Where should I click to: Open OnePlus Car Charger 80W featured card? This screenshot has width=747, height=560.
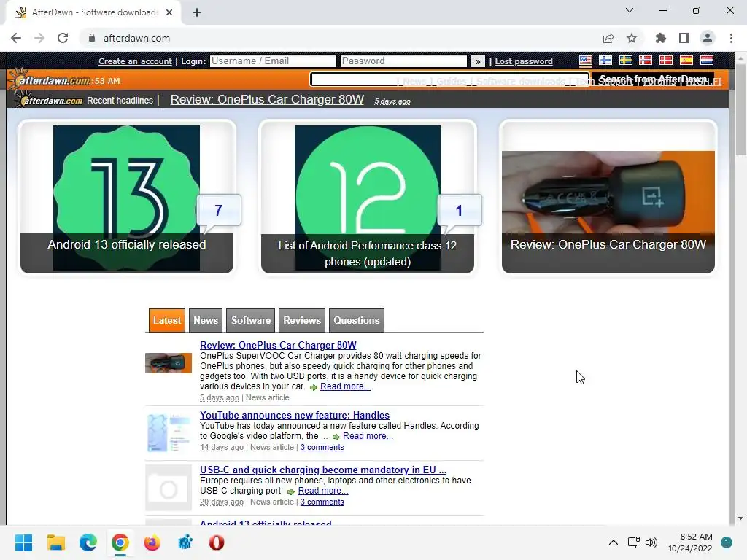tap(608, 198)
